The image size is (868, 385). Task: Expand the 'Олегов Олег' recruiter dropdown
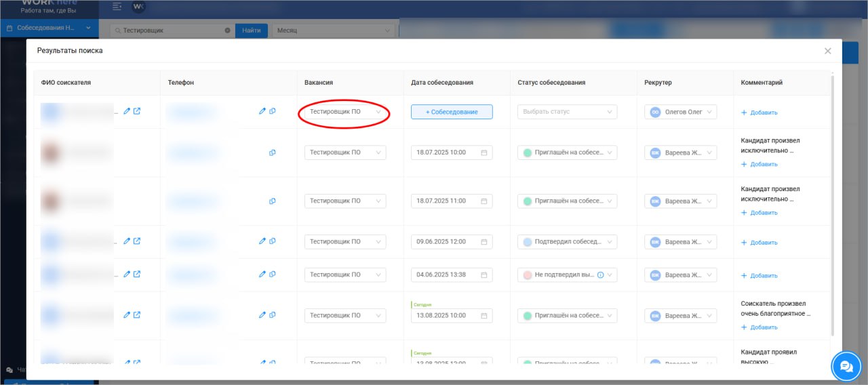tap(680, 112)
